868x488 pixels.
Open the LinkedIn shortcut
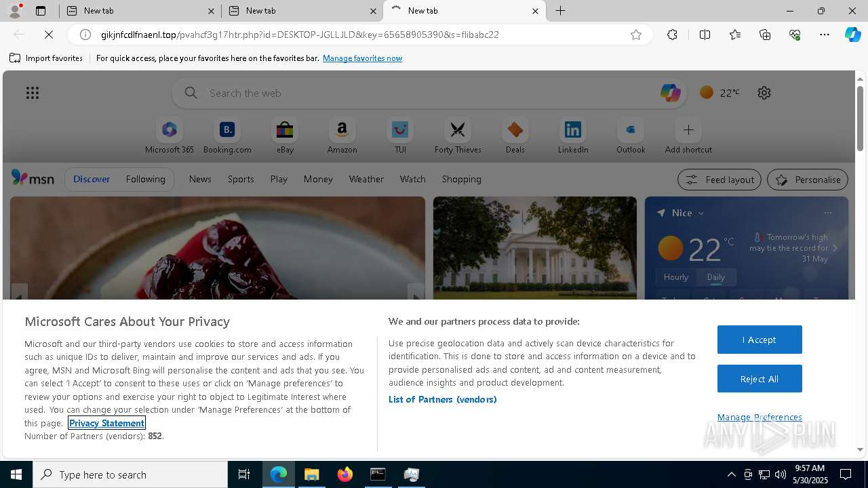573,136
